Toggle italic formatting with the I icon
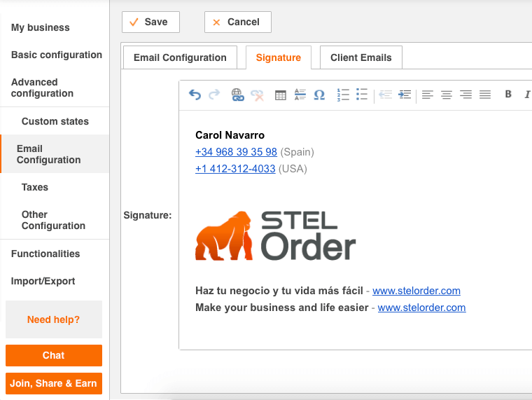 527,95
